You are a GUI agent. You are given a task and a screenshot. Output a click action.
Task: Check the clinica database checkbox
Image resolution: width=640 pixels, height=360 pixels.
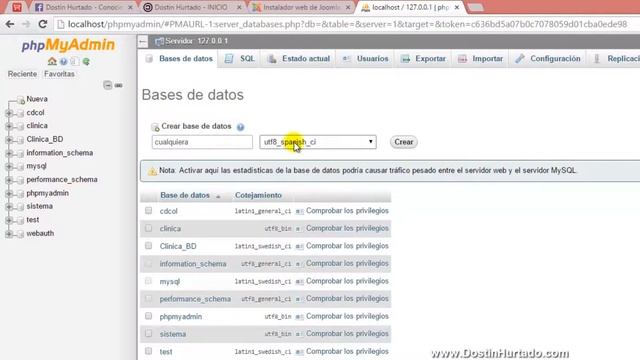point(149,228)
